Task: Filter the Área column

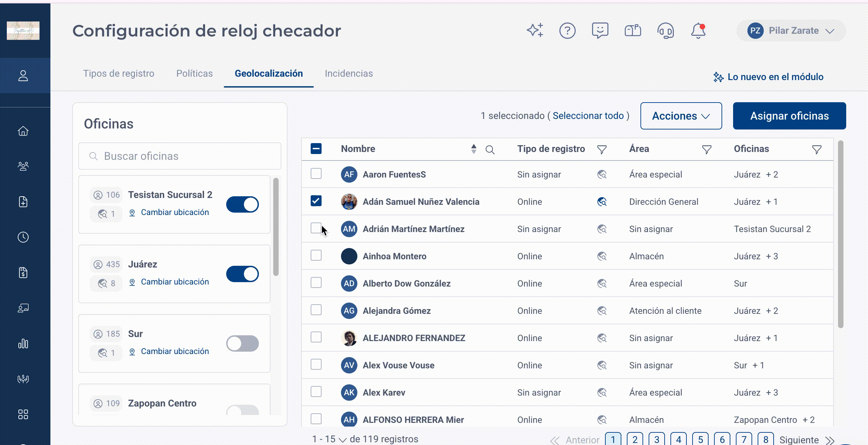Action: pyautogui.click(x=707, y=150)
